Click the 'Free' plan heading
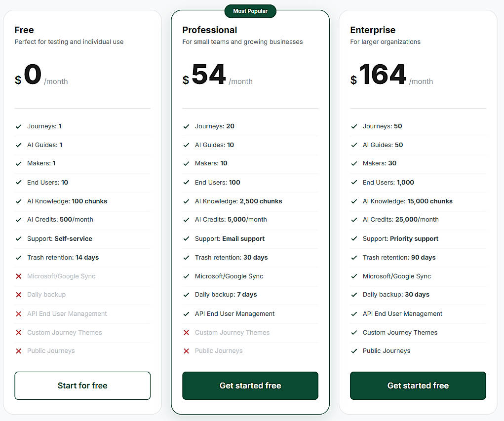The height and width of the screenshot is (421, 504). tap(24, 30)
